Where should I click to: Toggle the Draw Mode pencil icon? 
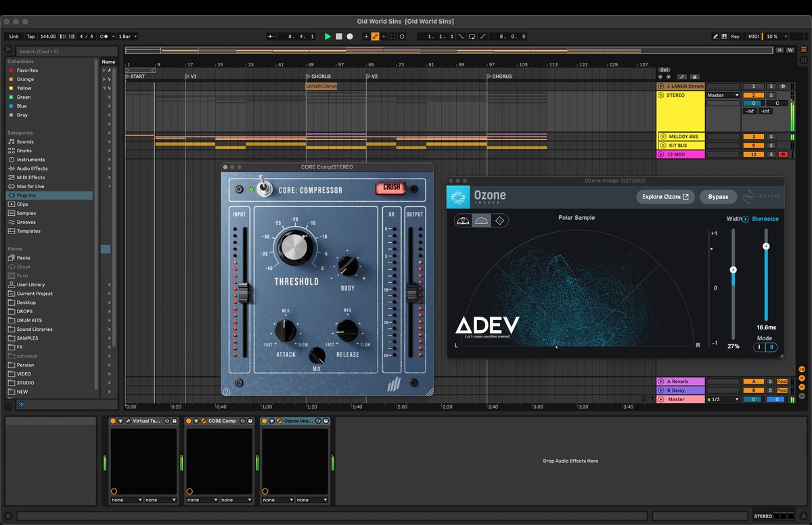tap(715, 37)
